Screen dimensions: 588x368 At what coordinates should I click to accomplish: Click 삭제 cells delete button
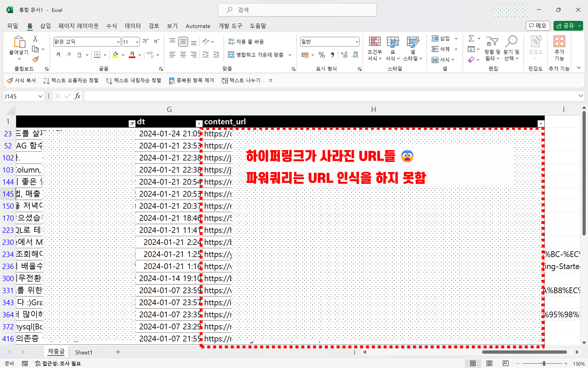click(441, 49)
